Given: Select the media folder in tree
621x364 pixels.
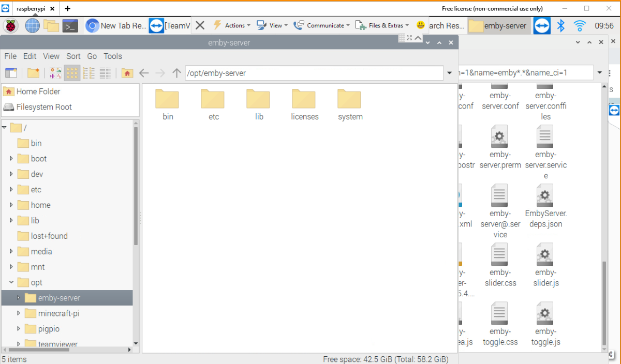Looking at the screenshot, I should click(x=35, y=251).
